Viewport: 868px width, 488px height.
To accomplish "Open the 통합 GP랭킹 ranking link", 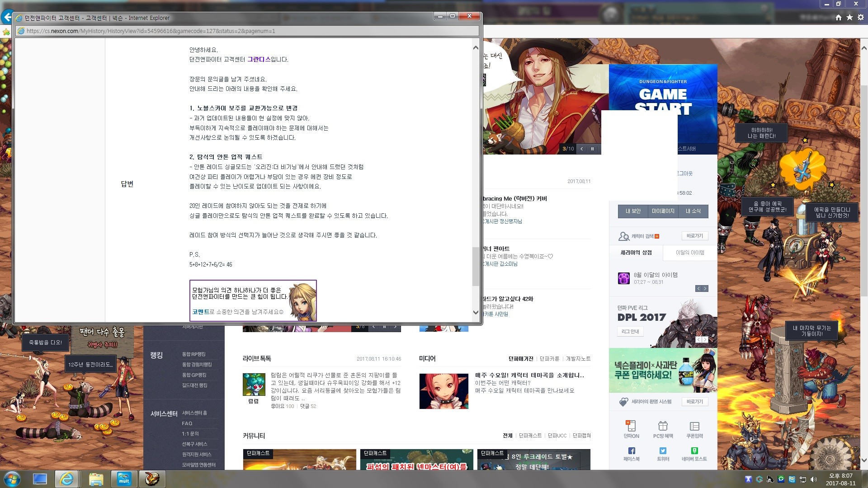I will coord(194,375).
